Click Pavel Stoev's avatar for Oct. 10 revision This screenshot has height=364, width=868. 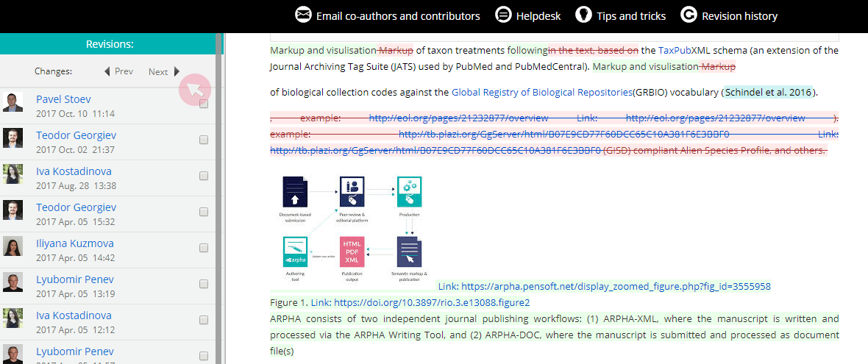(13, 102)
